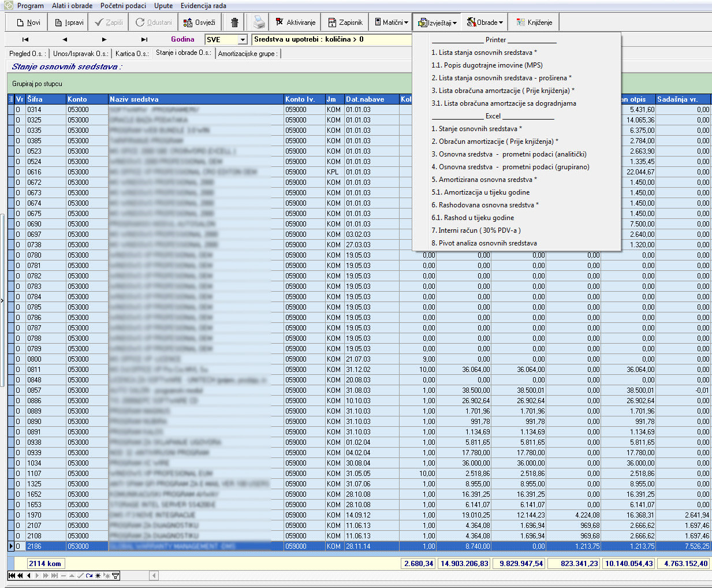712x588 pixels.
Task: Open the Zapisnik toolbar button
Action: pos(345,23)
